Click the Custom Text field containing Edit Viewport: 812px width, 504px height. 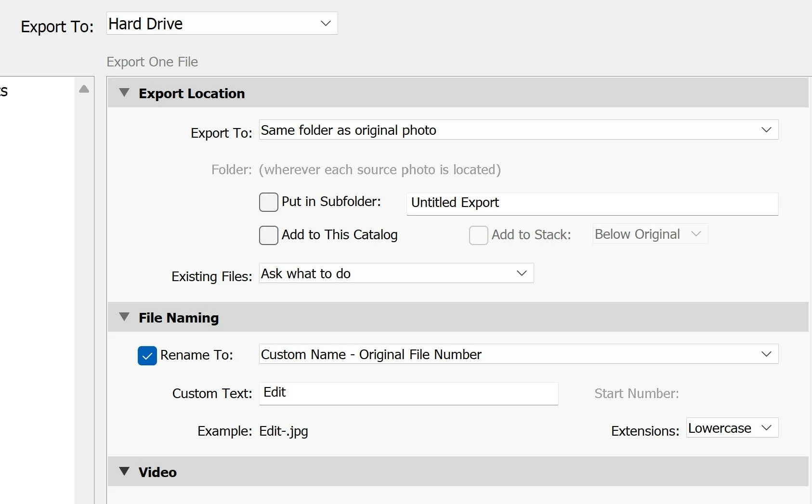pyautogui.click(x=408, y=393)
